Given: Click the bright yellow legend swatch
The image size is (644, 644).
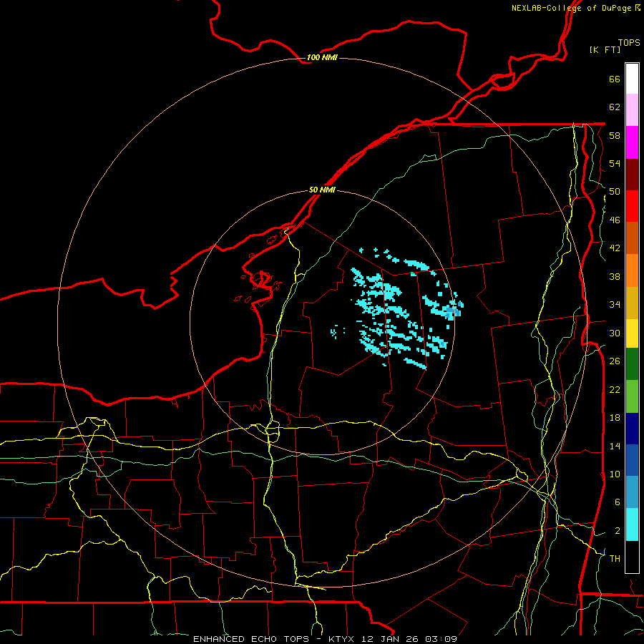Looking at the screenshot, I should 632,333.
